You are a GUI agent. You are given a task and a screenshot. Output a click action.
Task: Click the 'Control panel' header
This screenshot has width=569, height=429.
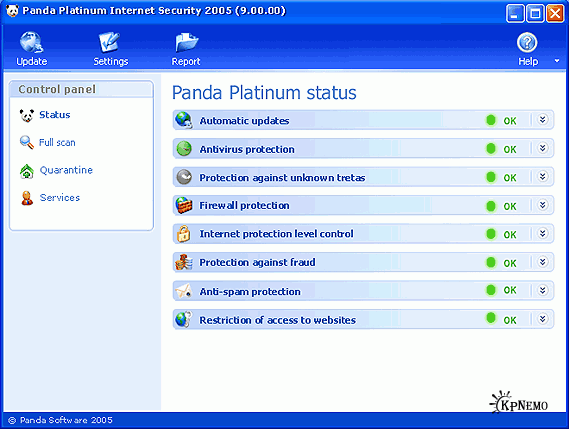click(x=57, y=89)
